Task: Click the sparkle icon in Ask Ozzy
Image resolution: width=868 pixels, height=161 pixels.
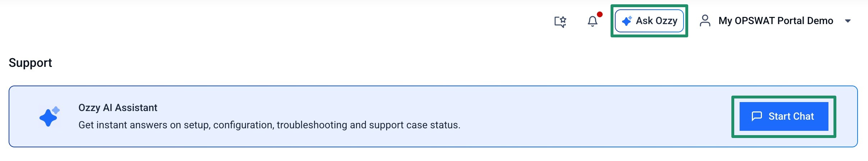Action: click(627, 21)
